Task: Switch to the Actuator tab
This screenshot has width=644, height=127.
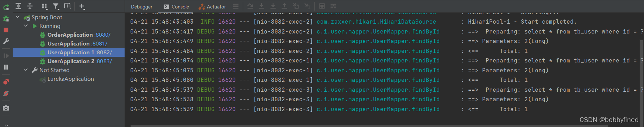Action: pos(212,7)
